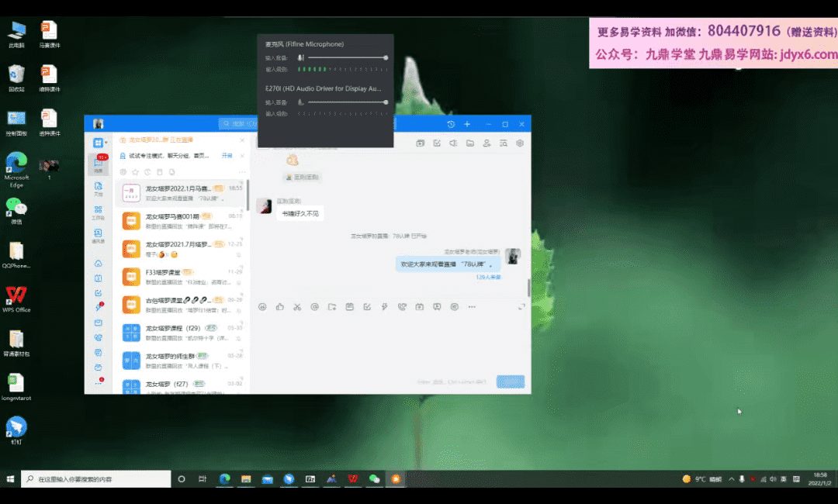Expand the chat input area
This screenshot has width=838, height=504.
coord(521,307)
